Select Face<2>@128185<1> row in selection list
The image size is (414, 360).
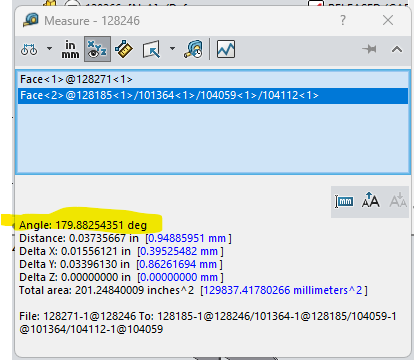coord(213,96)
